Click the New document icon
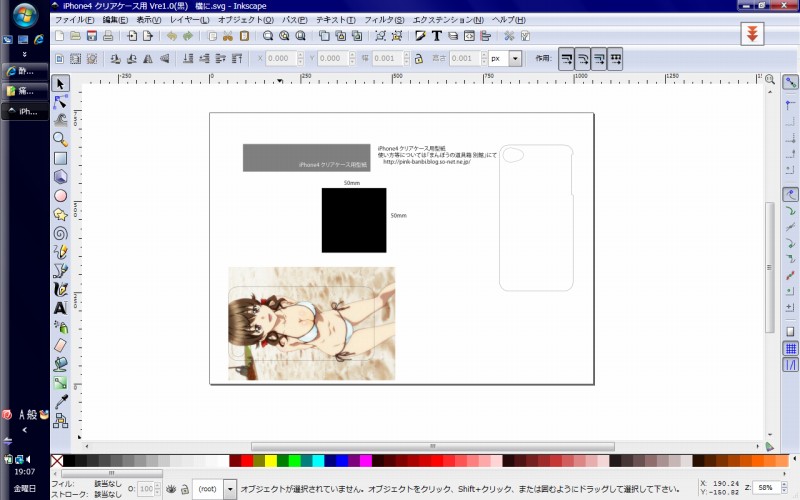This screenshot has height=500, width=800. click(59, 36)
